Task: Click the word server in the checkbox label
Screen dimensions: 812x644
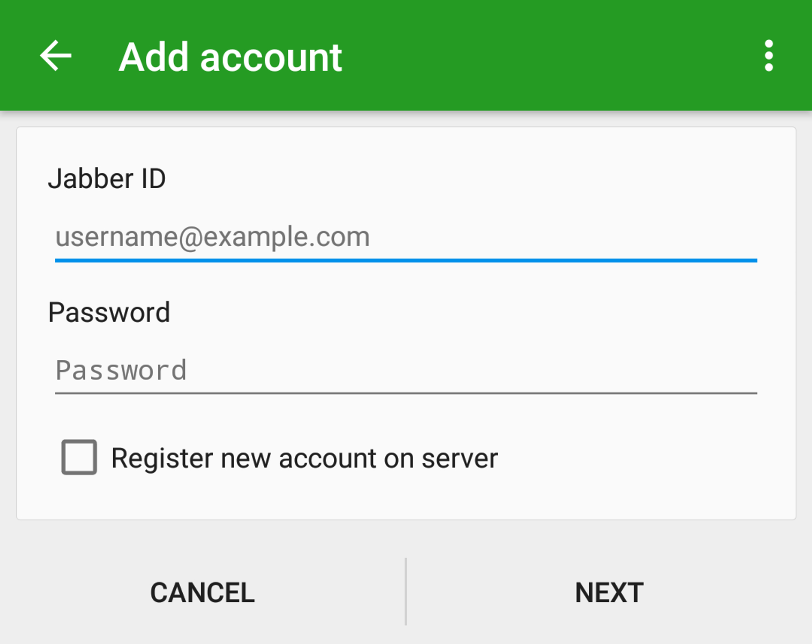Action: [x=460, y=459]
